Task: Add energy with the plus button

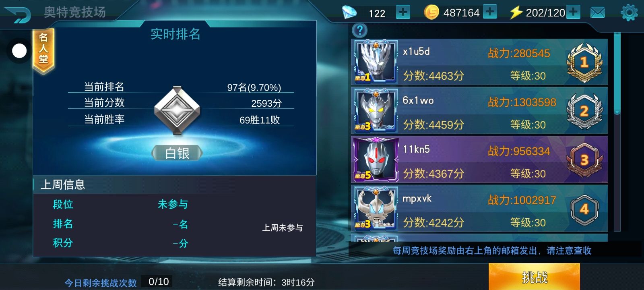Action: click(573, 12)
